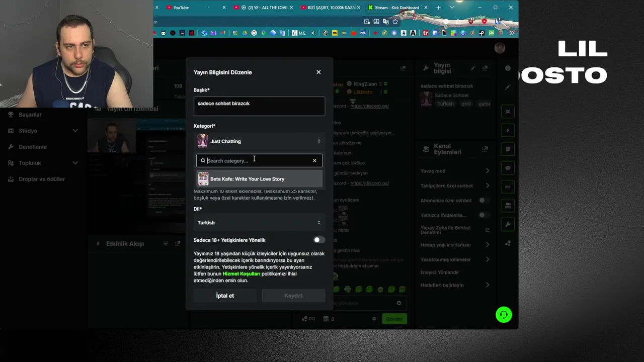Click the pencil icon in right toolbar
This screenshot has width=644, height=362.
click(508, 87)
